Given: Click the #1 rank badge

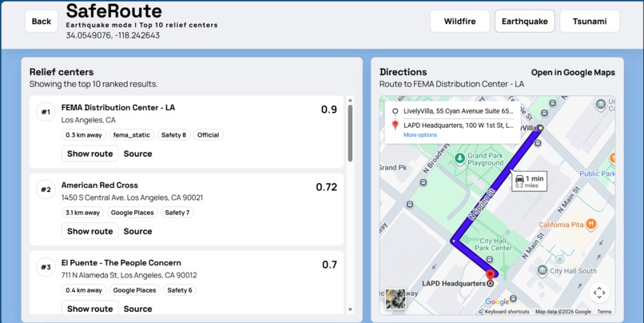Looking at the screenshot, I should click(46, 112).
